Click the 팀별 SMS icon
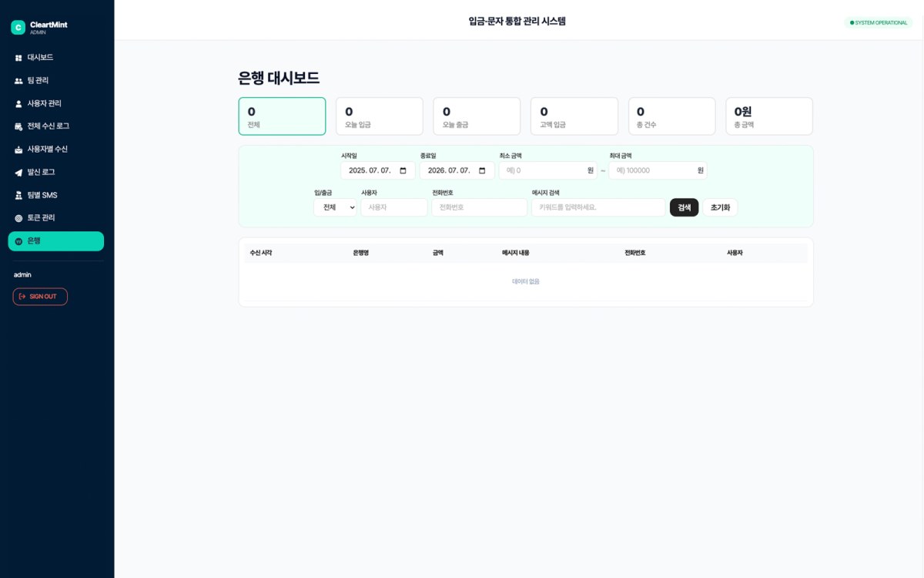 click(18, 195)
